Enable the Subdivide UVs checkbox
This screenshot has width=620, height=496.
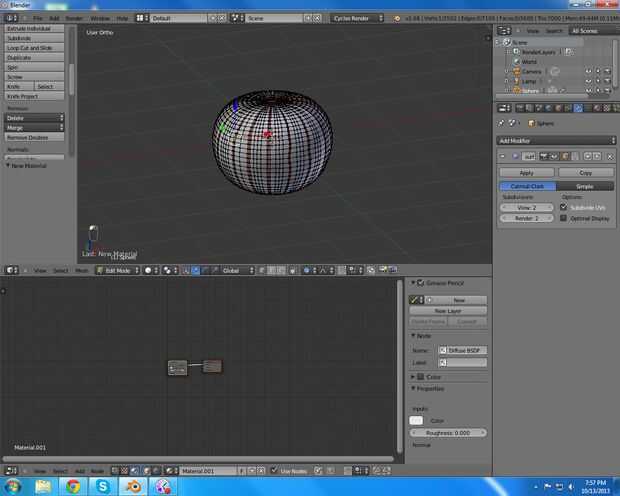[563, 206]
